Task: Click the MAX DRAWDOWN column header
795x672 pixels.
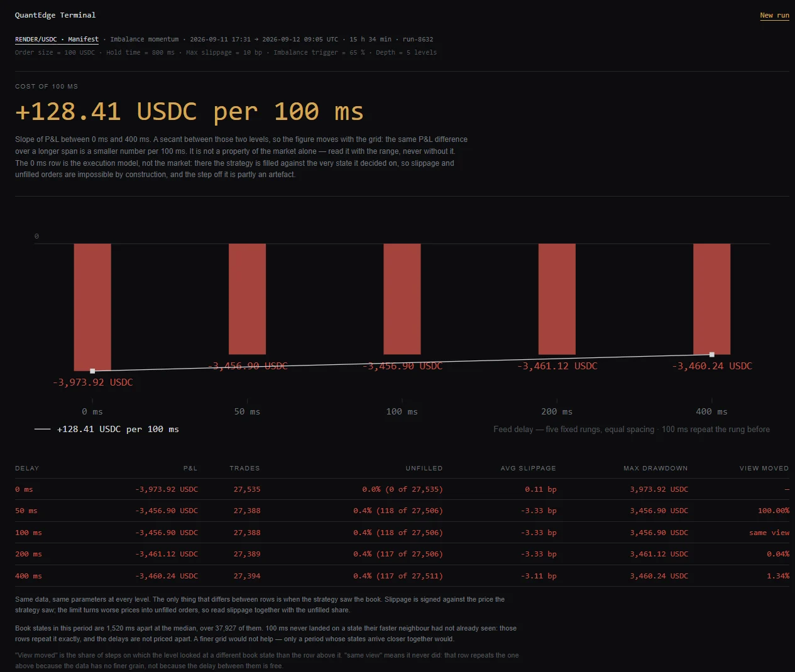Action: [655, 468]
